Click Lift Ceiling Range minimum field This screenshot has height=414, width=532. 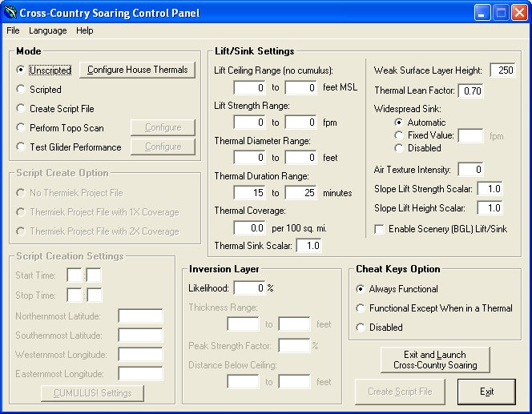click(x=250, y=88)
